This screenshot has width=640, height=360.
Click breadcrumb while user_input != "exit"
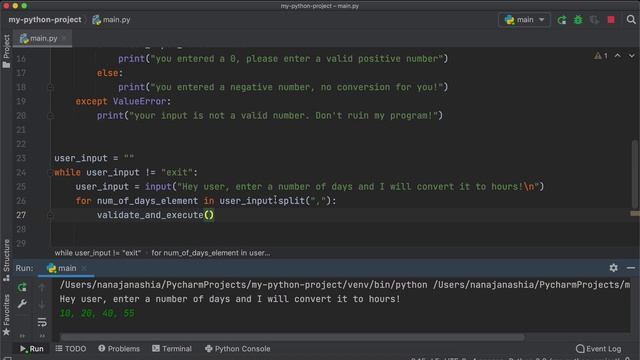(x=98, y=253)
